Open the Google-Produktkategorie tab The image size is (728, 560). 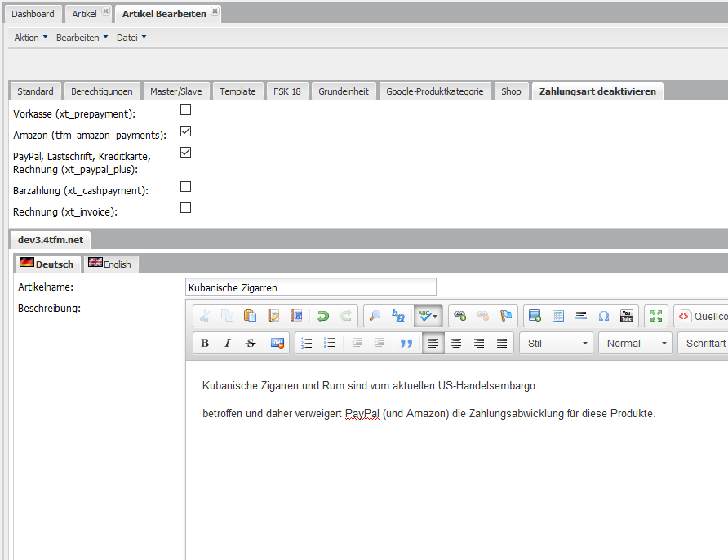click(434, 91)
